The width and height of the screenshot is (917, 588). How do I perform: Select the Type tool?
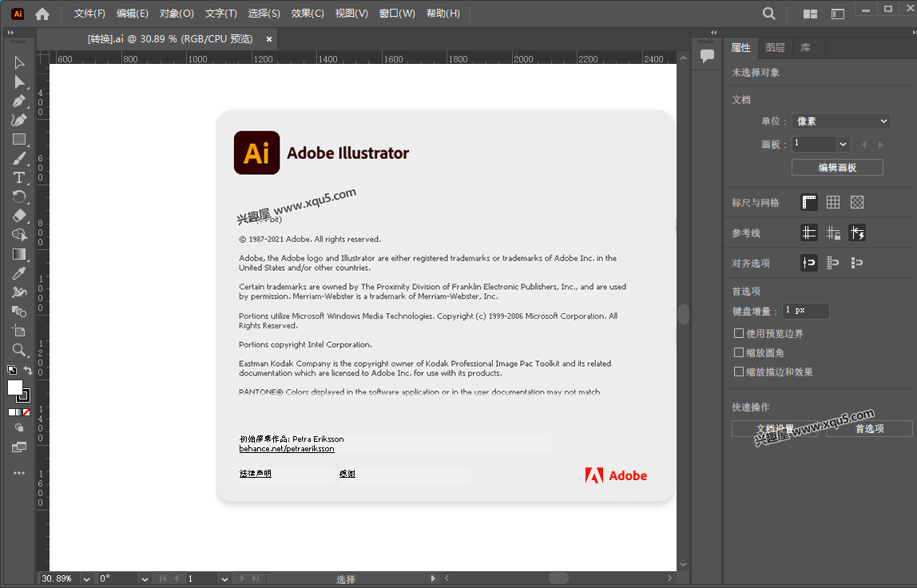[19, 177]
